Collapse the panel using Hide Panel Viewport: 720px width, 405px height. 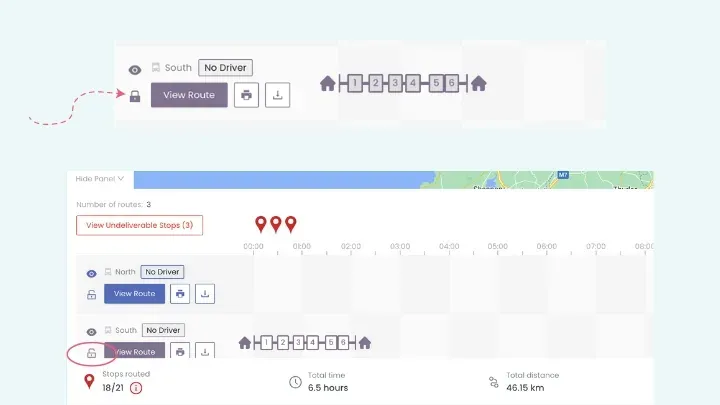tap(100, 179)
